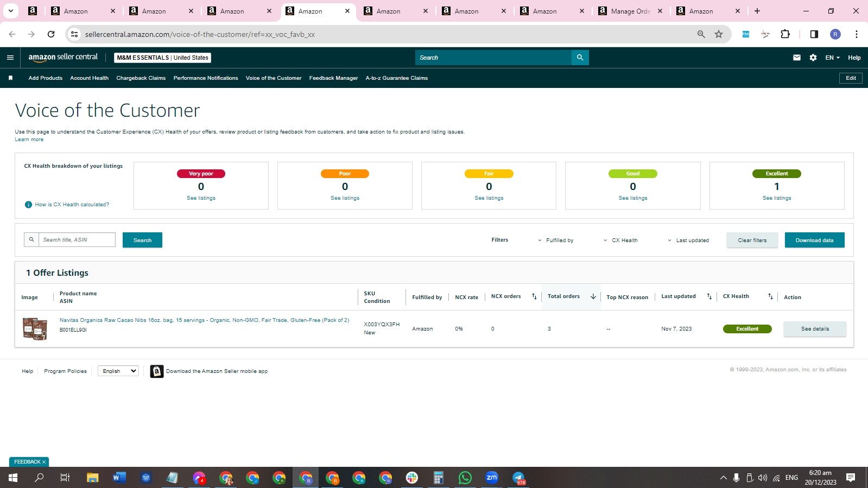
Task: Open A-to-z Guarantee Claims menu item
Action: 397,78
